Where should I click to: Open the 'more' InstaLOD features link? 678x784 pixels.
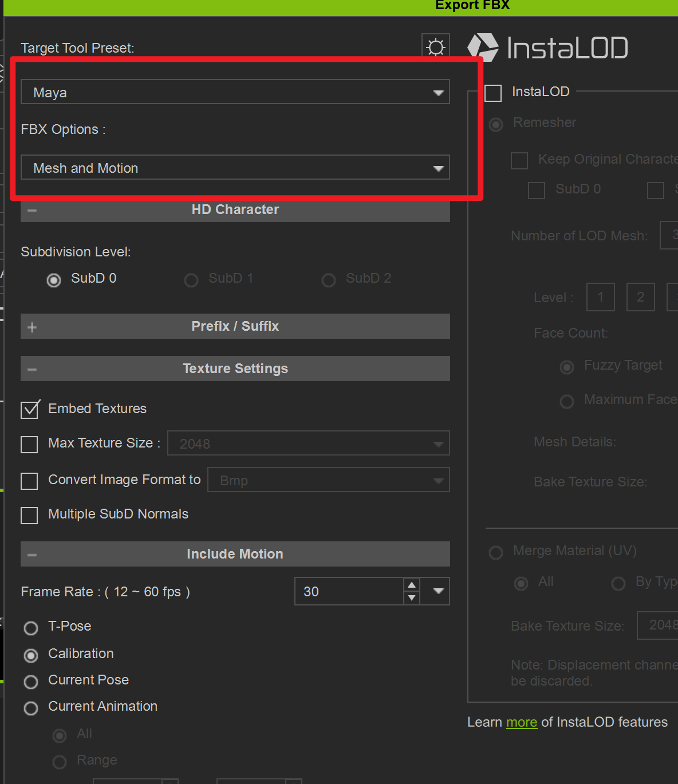point(521,722)
